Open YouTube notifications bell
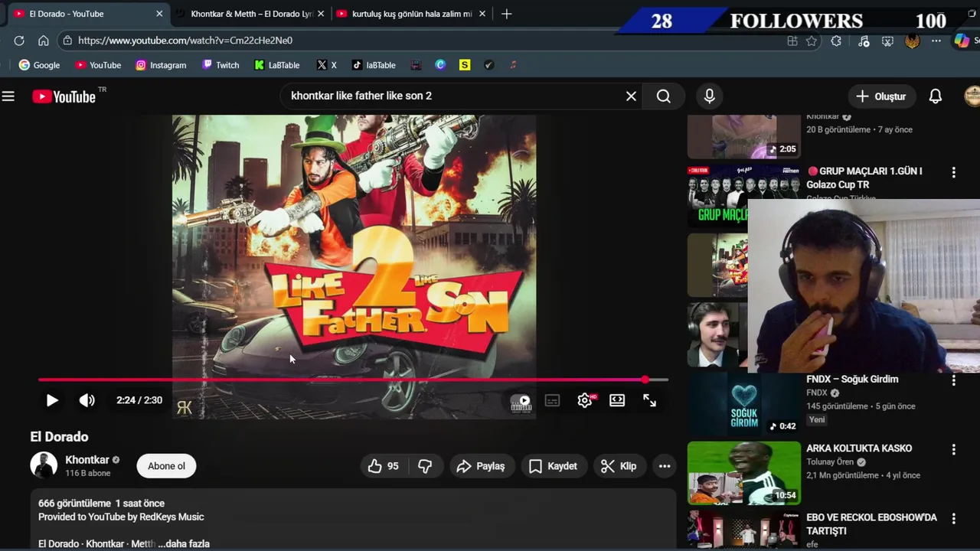 (936, 96)
